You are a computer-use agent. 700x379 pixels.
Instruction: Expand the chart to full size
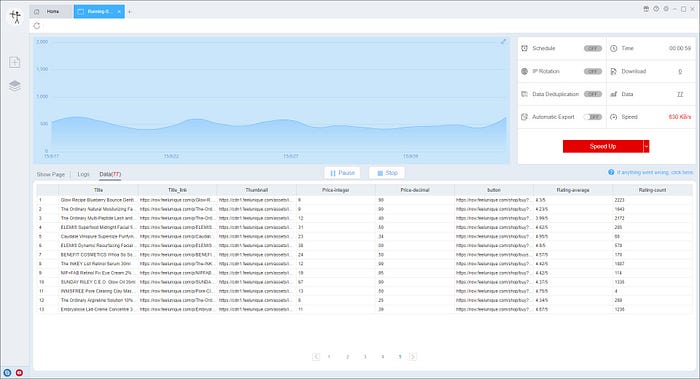[503, 42]
